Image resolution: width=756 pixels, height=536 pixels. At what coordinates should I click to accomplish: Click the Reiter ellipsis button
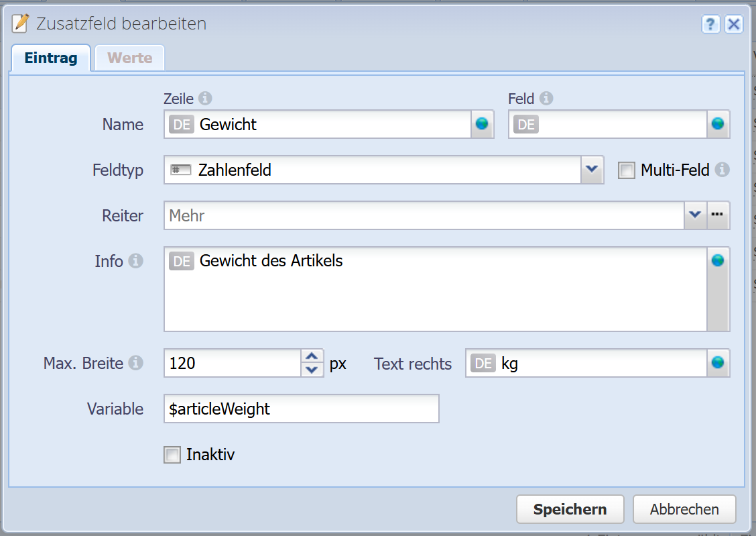pyautogui.click(x=718, y=215)
